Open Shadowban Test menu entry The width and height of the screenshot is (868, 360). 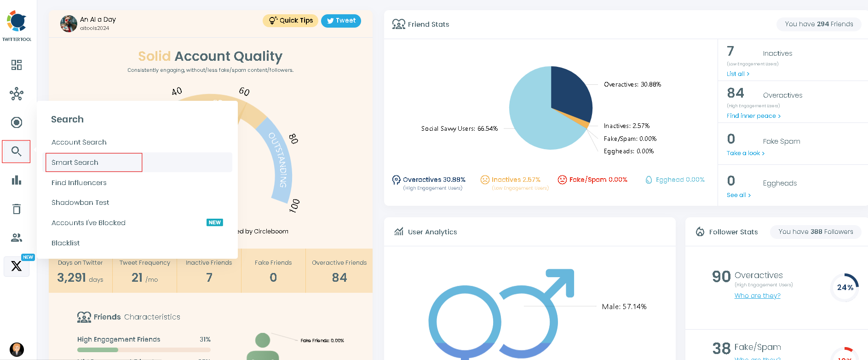pos(80,203)
